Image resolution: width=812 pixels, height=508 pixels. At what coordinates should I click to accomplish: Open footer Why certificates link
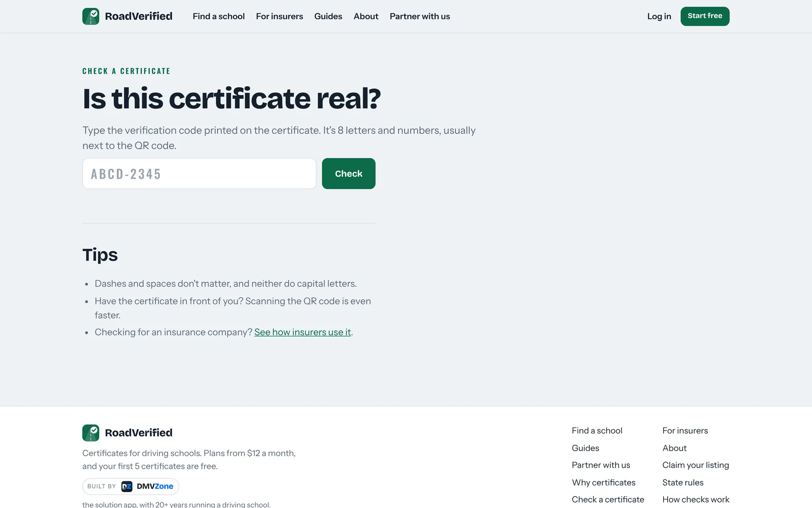click(x=604, y=482)
